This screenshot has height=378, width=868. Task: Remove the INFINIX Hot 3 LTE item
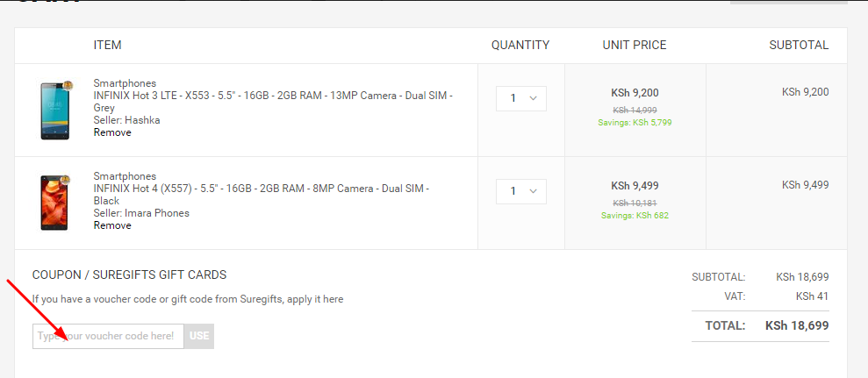(x=112, y=132)
